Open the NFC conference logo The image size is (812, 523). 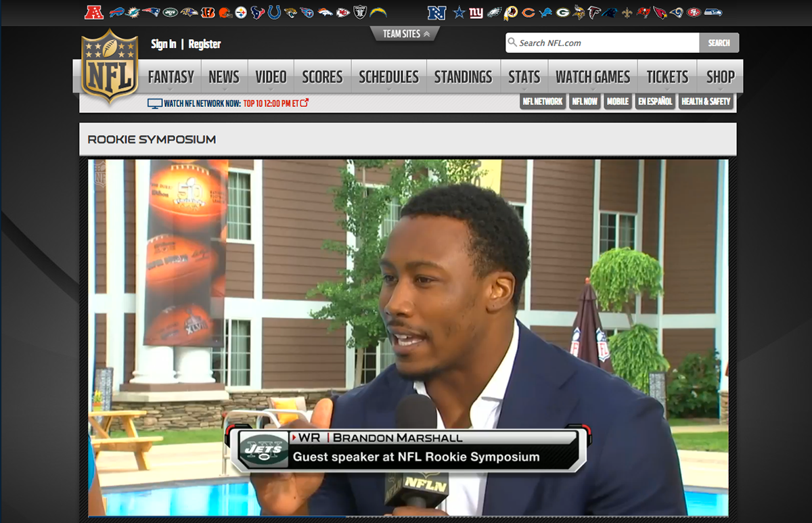(438, 12)
